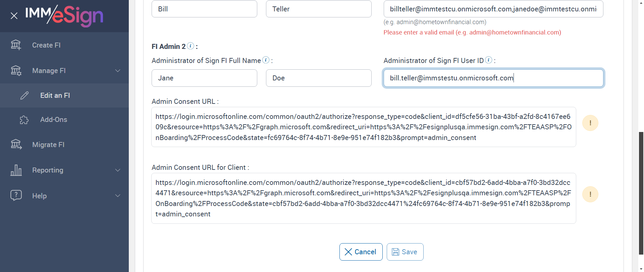644x272 pixels.
Task: Click the Reporting bar chart icon
Action: (x=16, y=170)
